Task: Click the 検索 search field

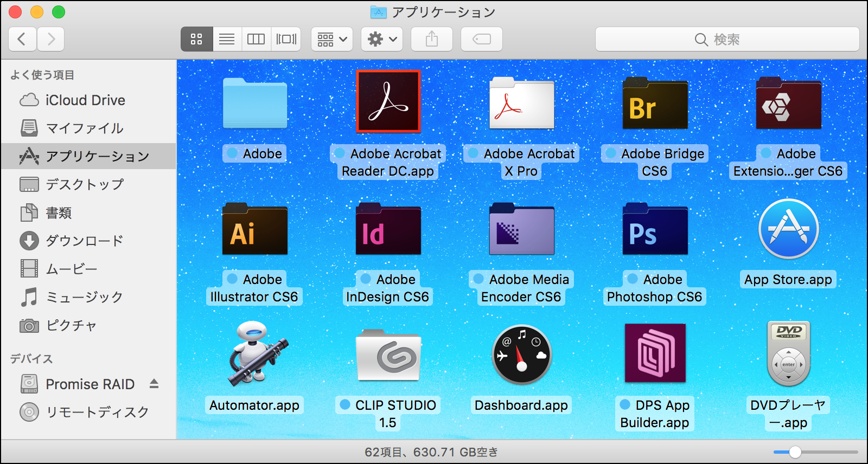Action: pos(727,40)
